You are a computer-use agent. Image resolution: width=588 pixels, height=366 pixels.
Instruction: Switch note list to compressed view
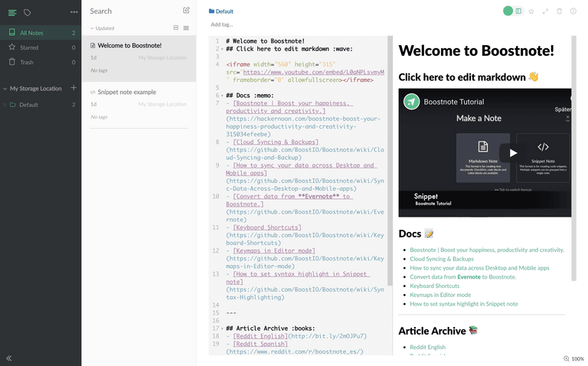(186, 28)
